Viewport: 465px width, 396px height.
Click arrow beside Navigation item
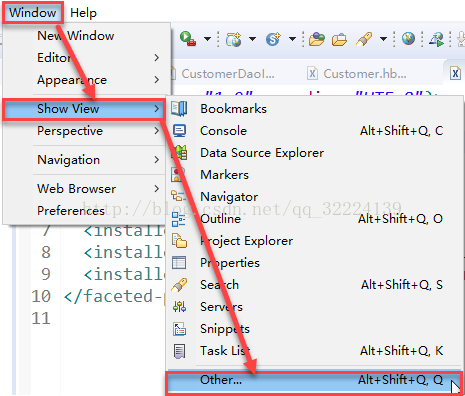[x=157, y=160]
